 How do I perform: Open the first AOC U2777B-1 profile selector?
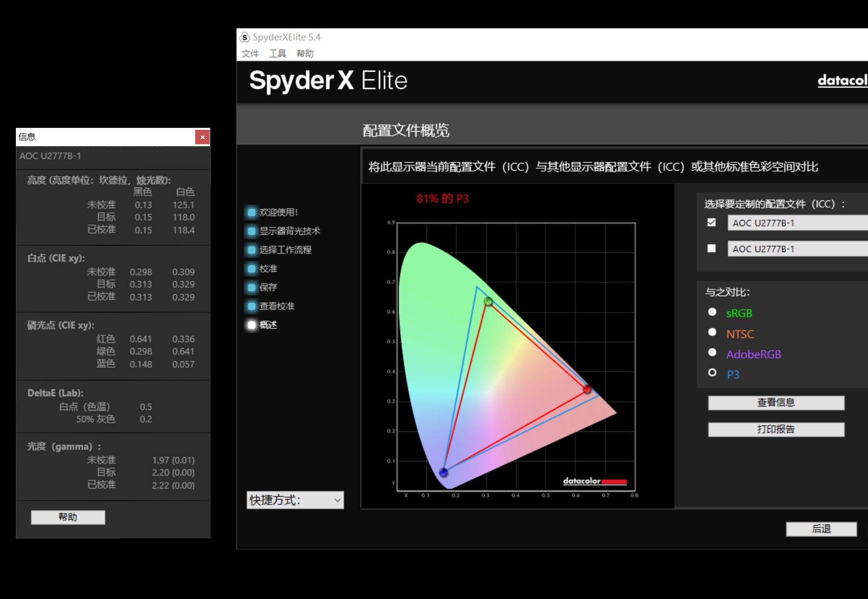798,223
